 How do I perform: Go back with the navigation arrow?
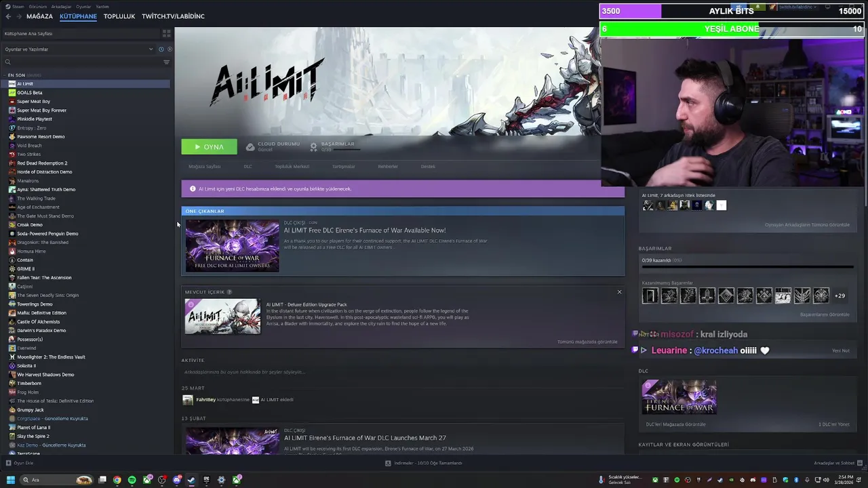(8, 16)
